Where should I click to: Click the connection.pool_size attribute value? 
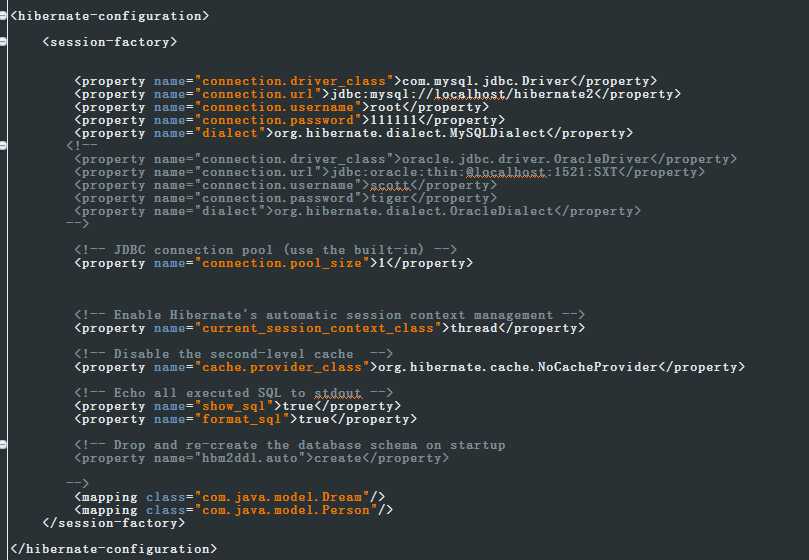tap(282, 263)
